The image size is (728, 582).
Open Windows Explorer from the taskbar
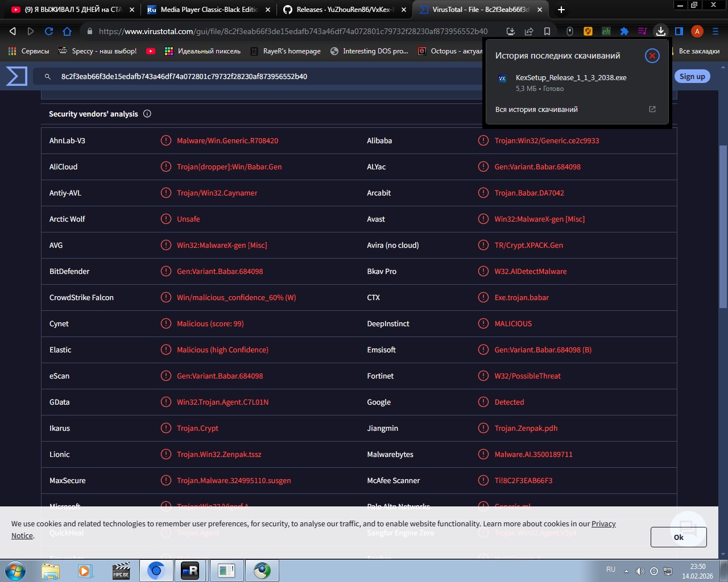pyautogui.click(x=51, y=571)
